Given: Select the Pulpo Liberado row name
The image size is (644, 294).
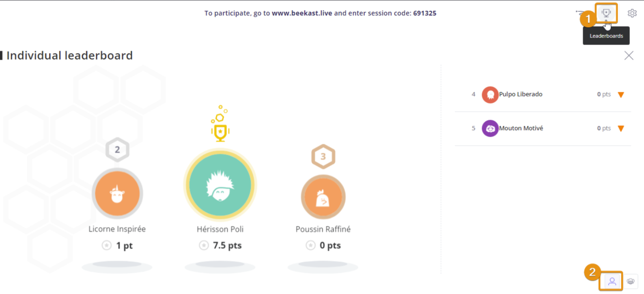Looking at the screenshot, I should 521,94.
